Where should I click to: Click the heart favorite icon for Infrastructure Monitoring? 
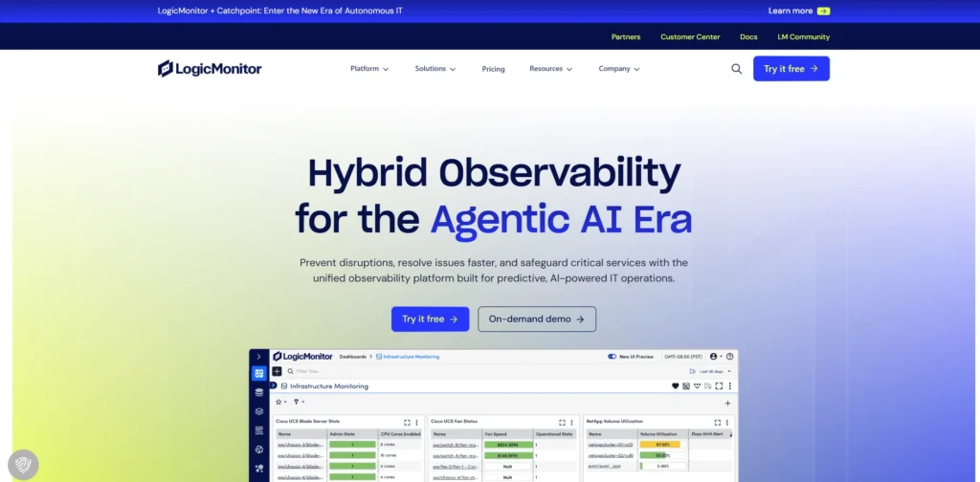pos(675,386)
